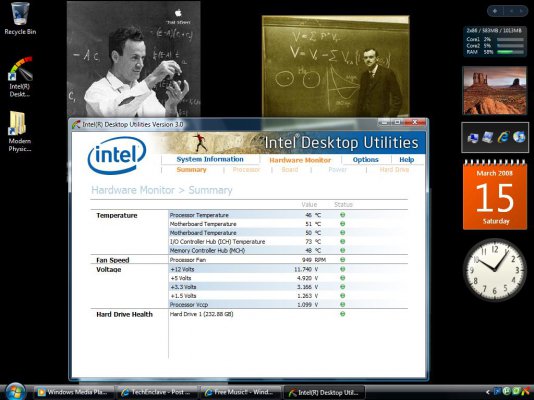Open the Modern Physics folder shortcut
The width and height of the screenshot is (534, 400).
(x=19, y=131)
